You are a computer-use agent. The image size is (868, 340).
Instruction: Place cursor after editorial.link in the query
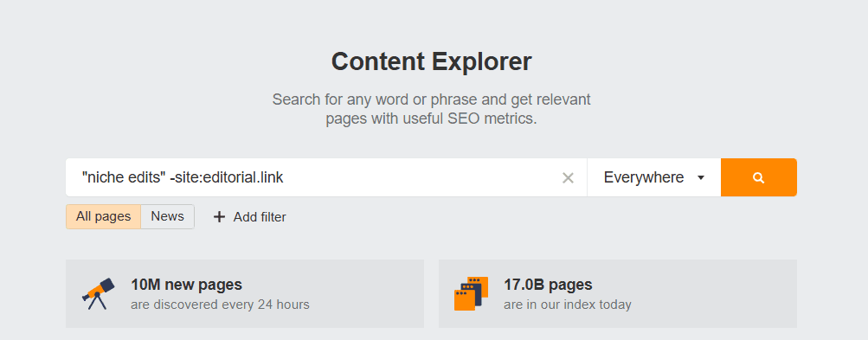click(285, 177)
